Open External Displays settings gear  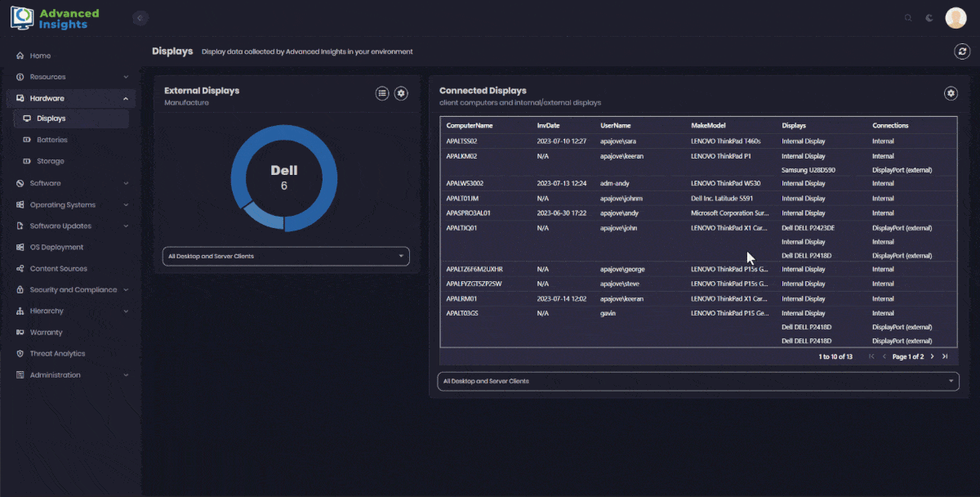[400, 93]
